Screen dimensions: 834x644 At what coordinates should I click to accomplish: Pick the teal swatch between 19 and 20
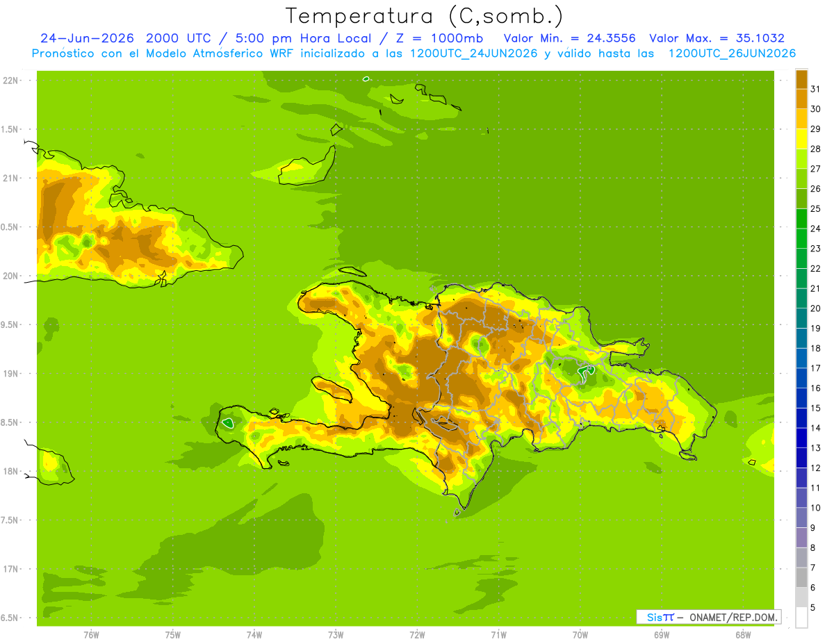801,318
